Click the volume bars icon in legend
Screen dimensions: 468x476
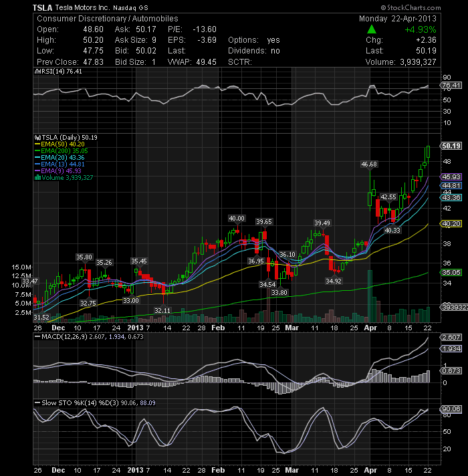pyautogui.click(x=37, y=178)
